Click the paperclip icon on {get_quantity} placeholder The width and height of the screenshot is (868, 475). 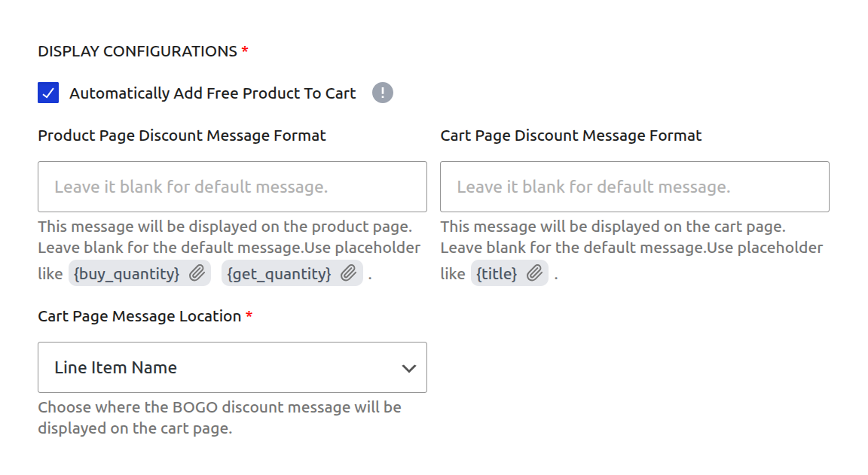click(349, 273)
